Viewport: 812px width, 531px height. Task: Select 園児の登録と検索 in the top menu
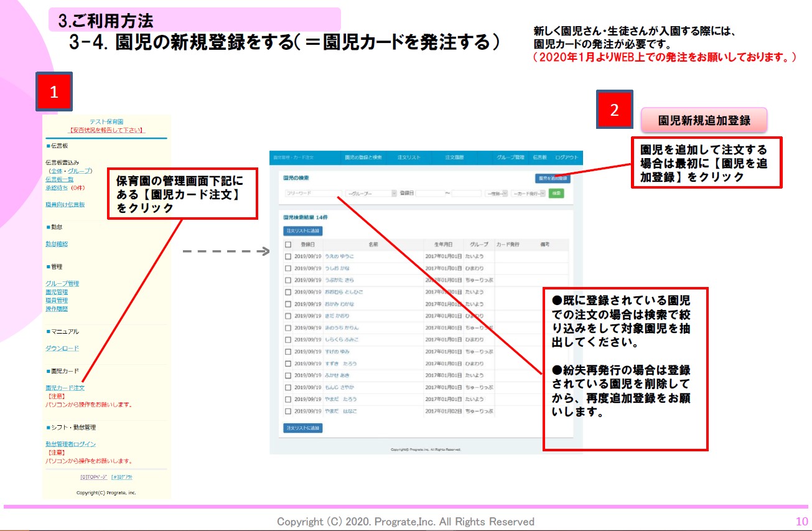[x=363, y=157]
